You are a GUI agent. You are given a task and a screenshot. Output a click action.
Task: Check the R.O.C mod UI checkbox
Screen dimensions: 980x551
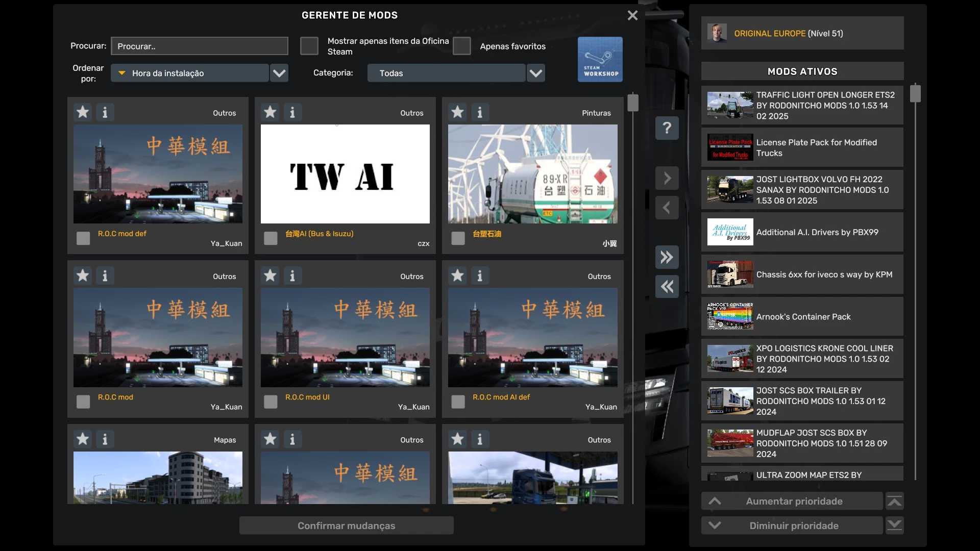click(271, 402)
